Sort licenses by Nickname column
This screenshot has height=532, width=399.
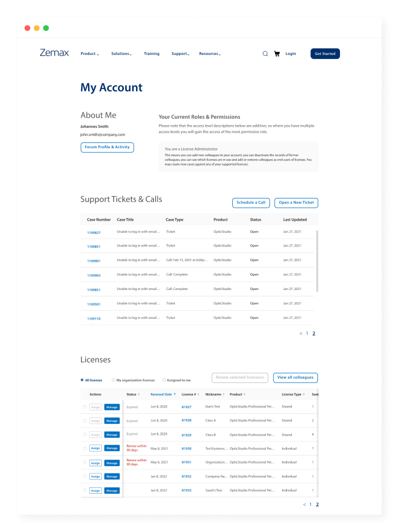click(x=215, y=394)
